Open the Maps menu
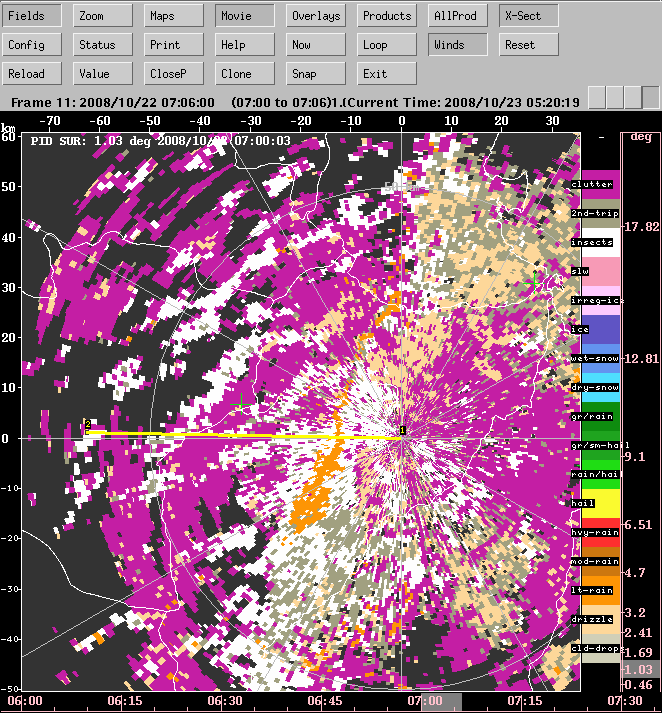The image size is (662, 713). pos(174,16)
